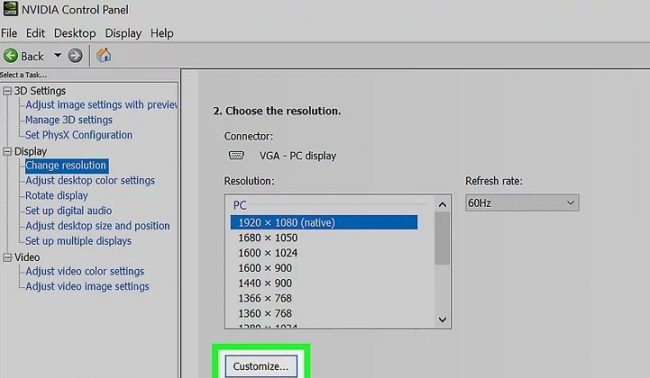Click the Video category label
This screenshot has width=650, height=378.
(27, 257)
